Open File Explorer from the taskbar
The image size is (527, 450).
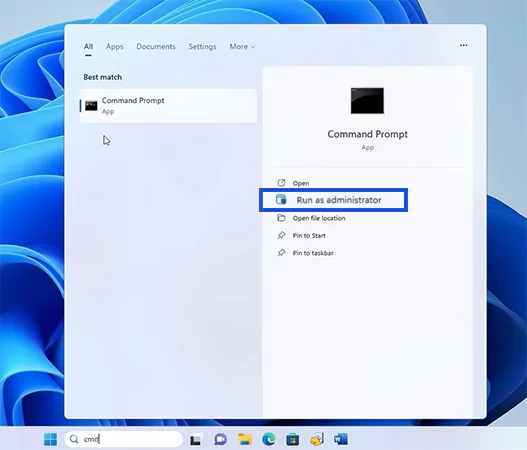pyautogui.click(x=245, y=439)
